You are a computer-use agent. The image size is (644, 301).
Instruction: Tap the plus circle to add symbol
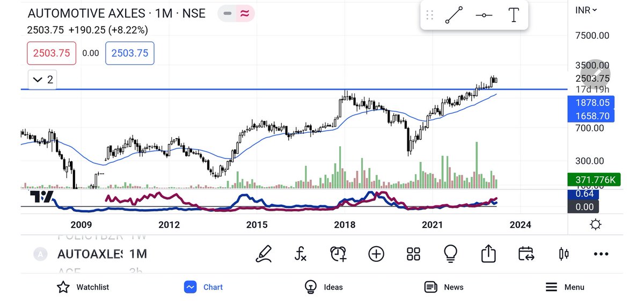pyautogui.click(x=376, y=253)
